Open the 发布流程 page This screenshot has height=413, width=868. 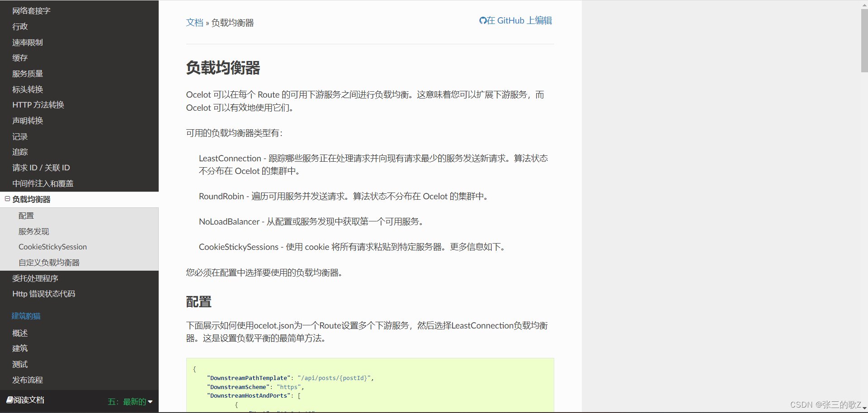coord(27,380)
